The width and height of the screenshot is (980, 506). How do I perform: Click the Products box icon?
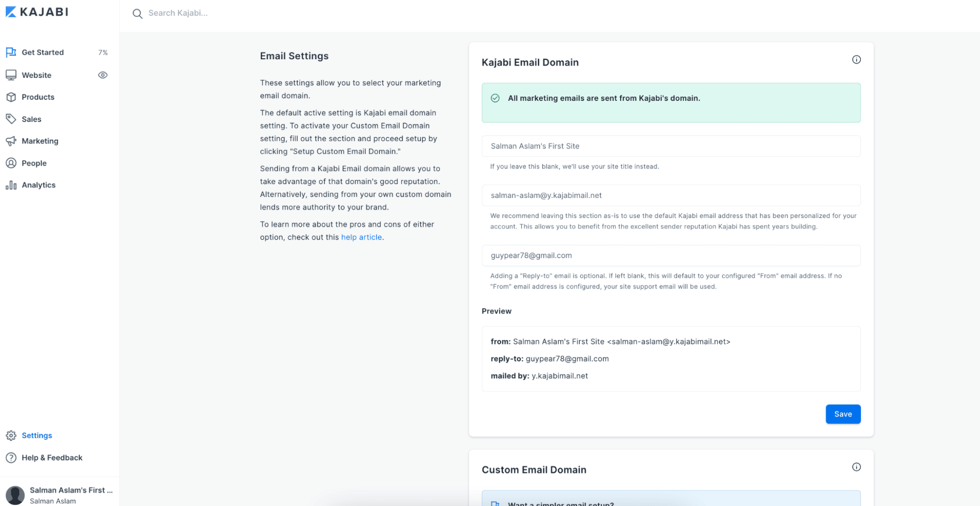11,97
